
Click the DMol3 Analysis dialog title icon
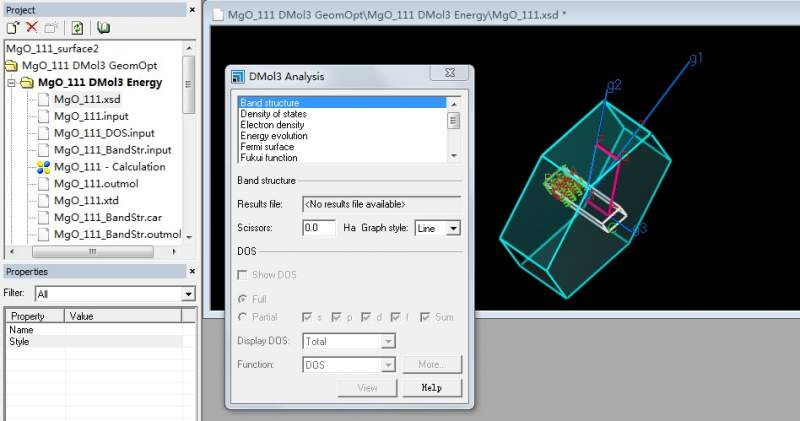pyautogui.click(x=238, y=77)
